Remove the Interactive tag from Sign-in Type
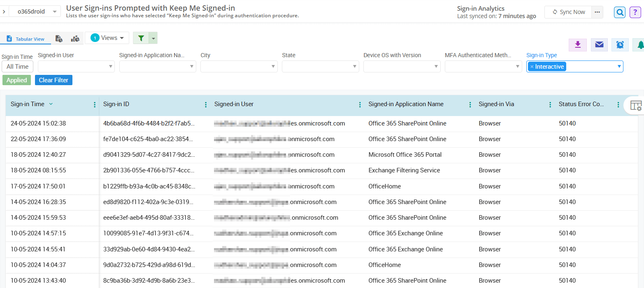Viewport: 644px width, 288px height. (532, 67)
